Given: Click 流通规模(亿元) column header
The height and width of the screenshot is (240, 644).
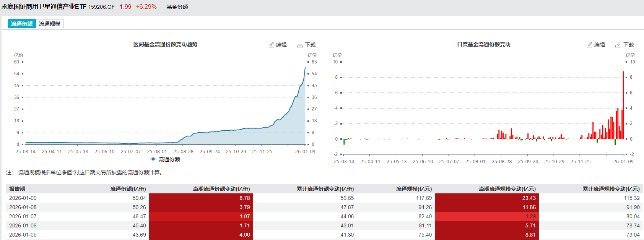Looking at the screenshot, I should point(414,189).
